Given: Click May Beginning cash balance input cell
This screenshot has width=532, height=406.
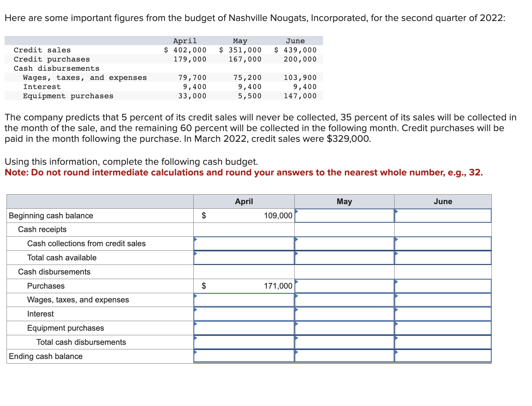Looking at the screenshot, I should (344, 216).
